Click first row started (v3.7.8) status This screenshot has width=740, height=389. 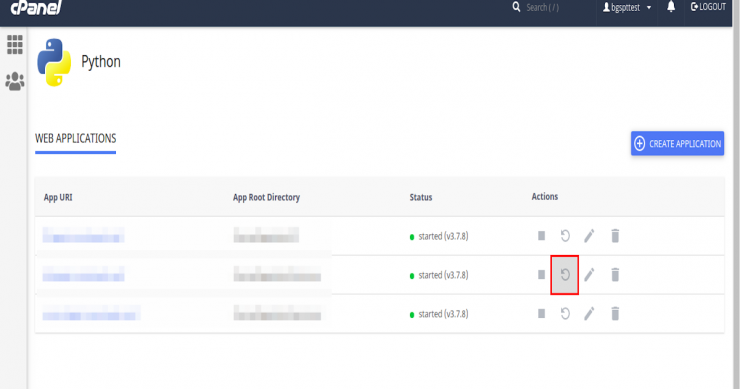(439, 236)
